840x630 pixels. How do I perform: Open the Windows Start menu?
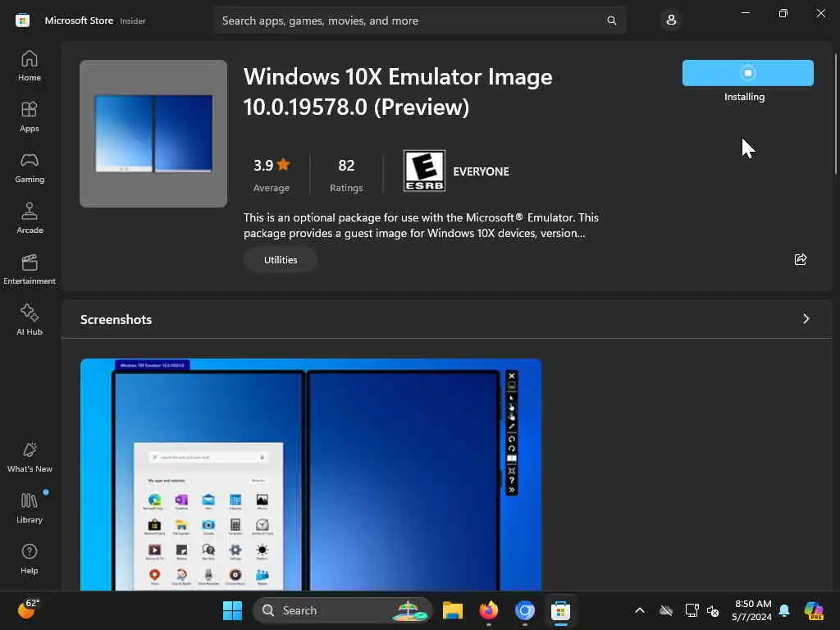tap(232, 610)
